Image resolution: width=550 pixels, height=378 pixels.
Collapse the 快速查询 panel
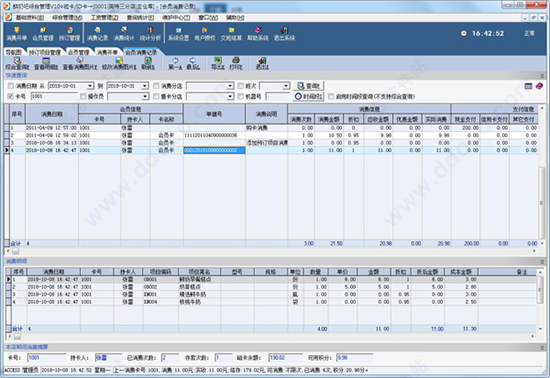coord(542,76)
